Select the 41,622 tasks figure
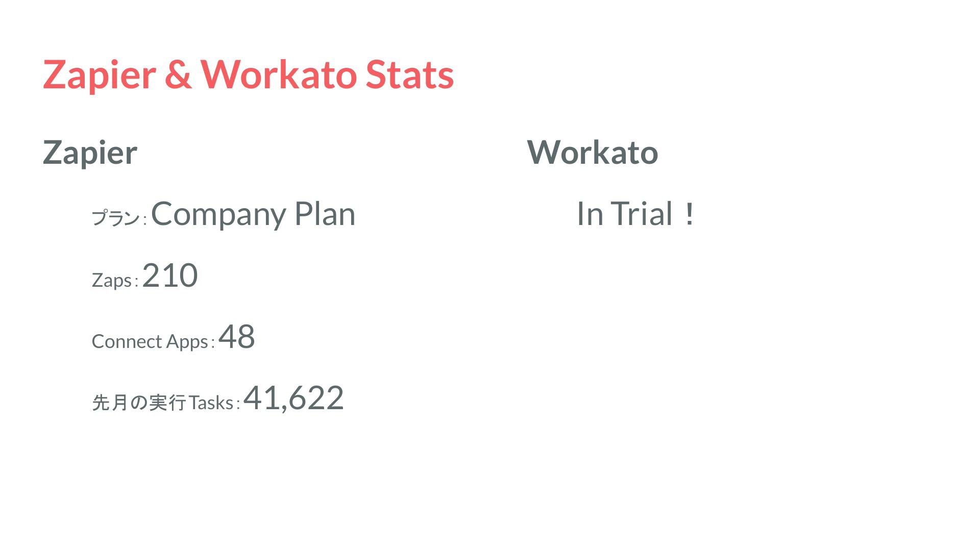980x551 pixels. coord(293,398)
